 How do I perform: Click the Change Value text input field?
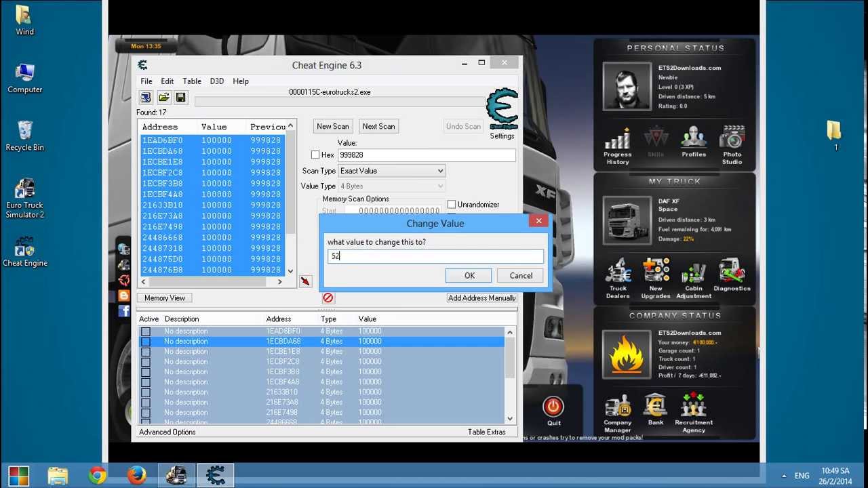435,256
